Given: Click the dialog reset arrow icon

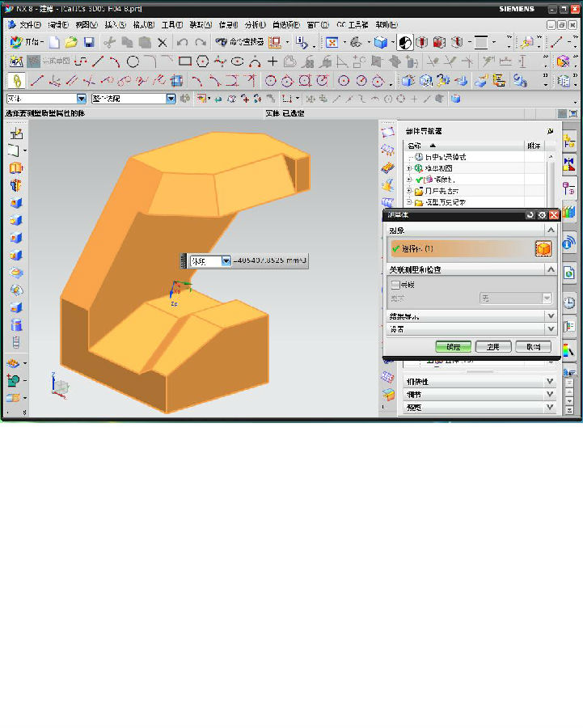Looking at the screenshot, I should click(530, 215).
